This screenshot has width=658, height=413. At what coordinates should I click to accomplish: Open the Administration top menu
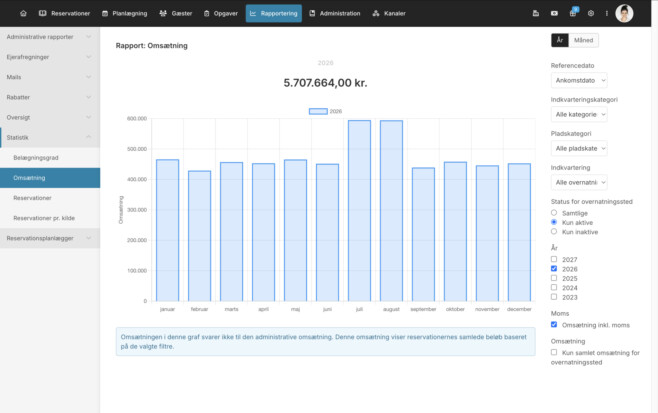[x=335, y=13]
